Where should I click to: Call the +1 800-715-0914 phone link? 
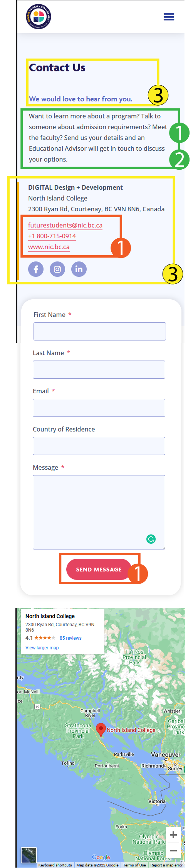point(52,236)
